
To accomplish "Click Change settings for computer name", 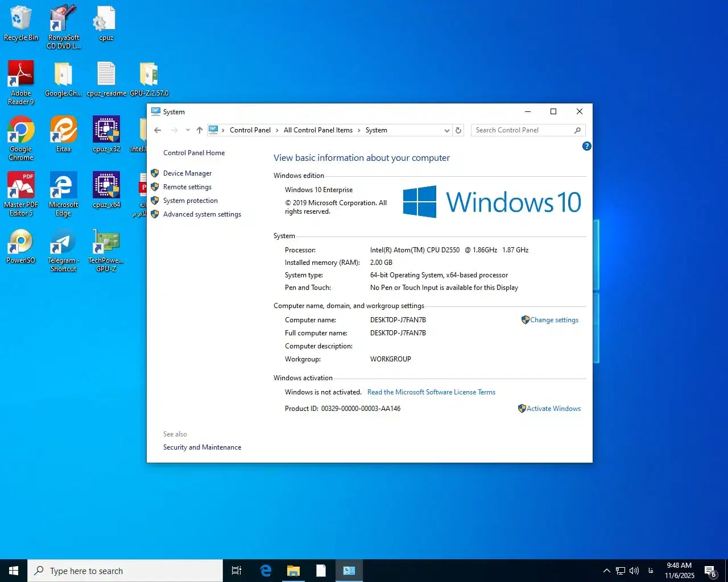I will point(554,320).
